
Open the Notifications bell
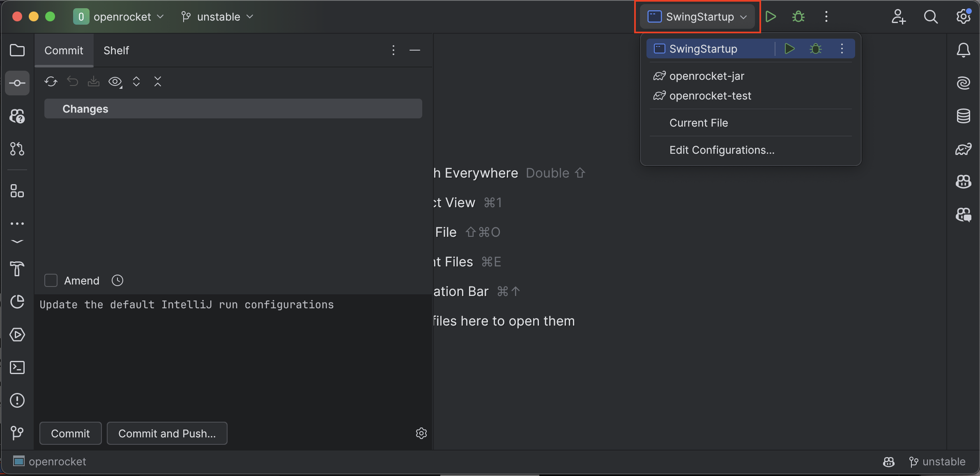963,50
